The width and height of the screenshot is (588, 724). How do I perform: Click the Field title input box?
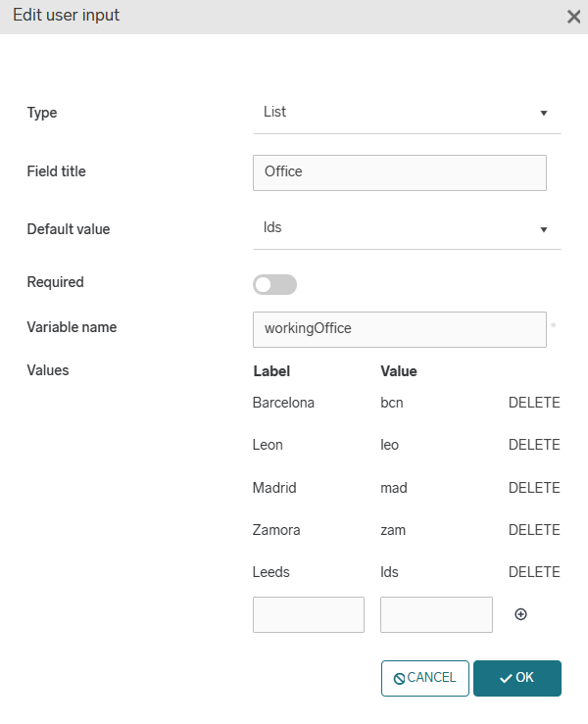399,171
